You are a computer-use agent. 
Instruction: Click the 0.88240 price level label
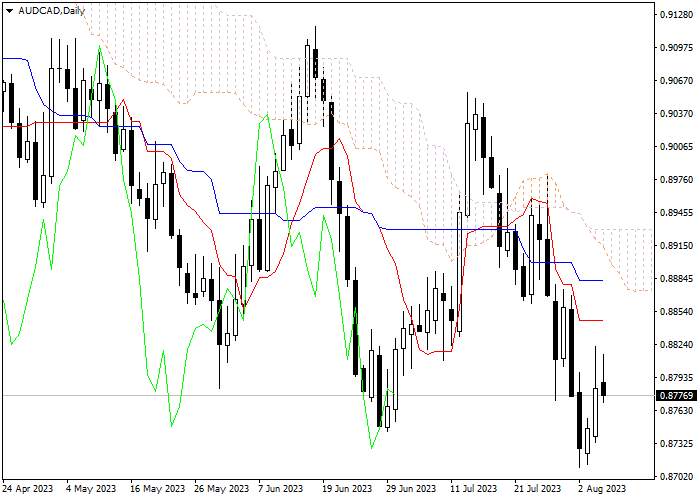coord(678,344)
